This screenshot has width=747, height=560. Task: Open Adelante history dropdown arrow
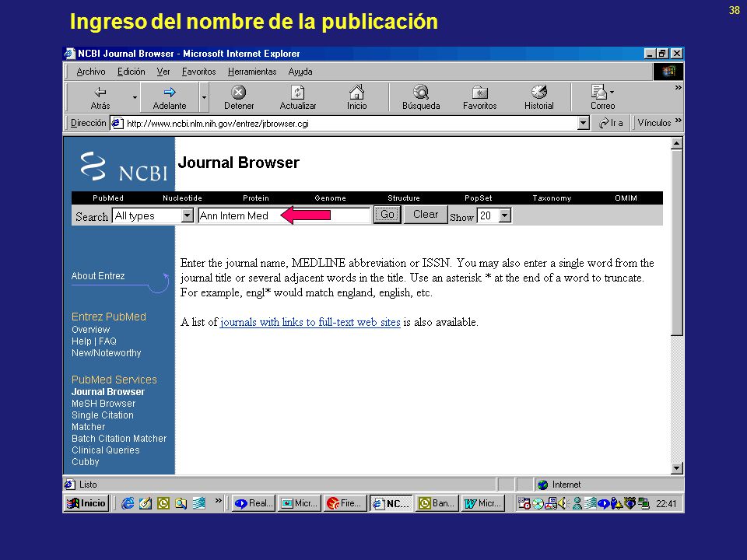click(x=204, y=98)
